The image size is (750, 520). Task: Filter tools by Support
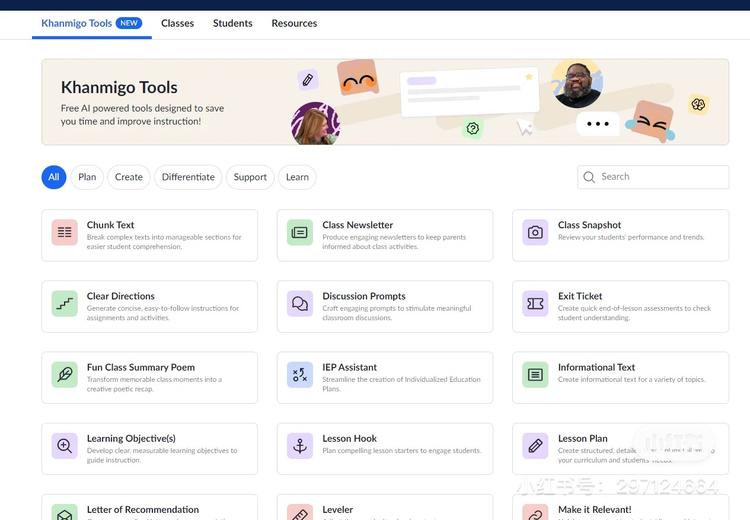tap(250, 177)
